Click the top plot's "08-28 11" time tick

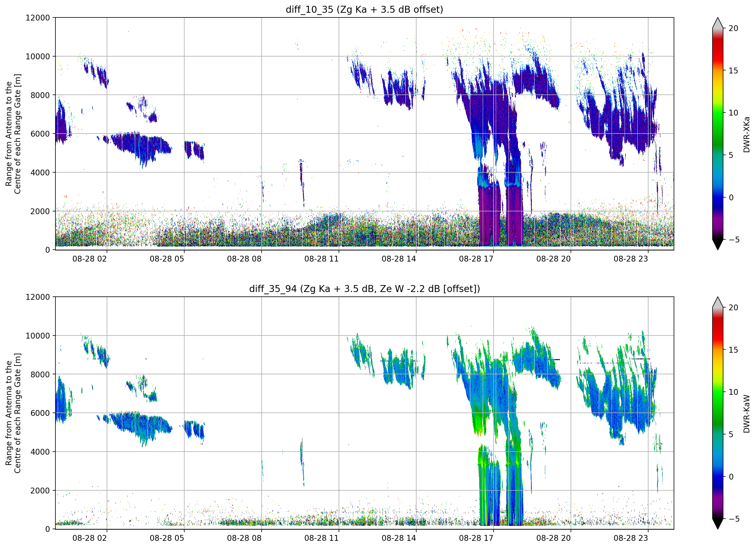click(321, 259)
